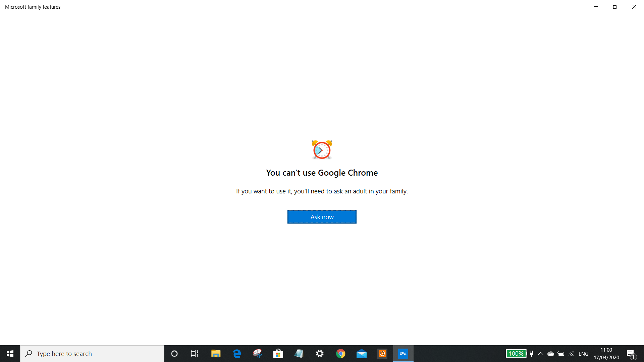This screenshot has height=362, width=644.
Task: Expand hidden taskbar icons tray
Action: click(540, 353)
